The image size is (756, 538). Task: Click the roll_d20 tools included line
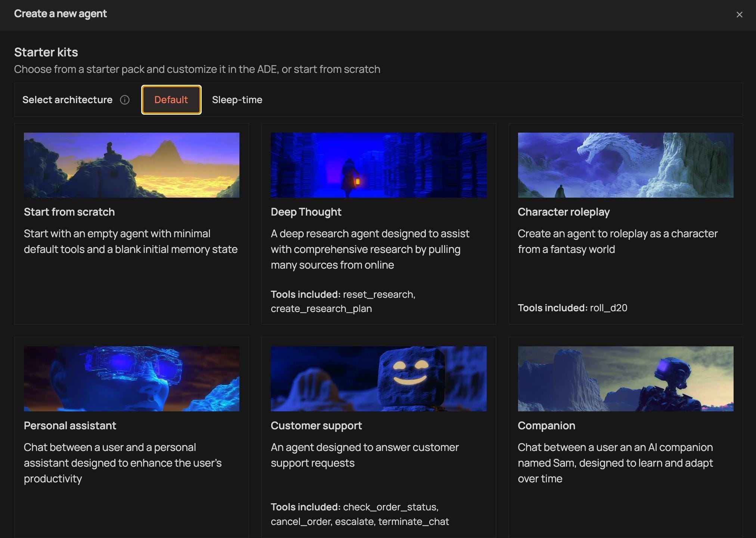(x=572, y=308)
